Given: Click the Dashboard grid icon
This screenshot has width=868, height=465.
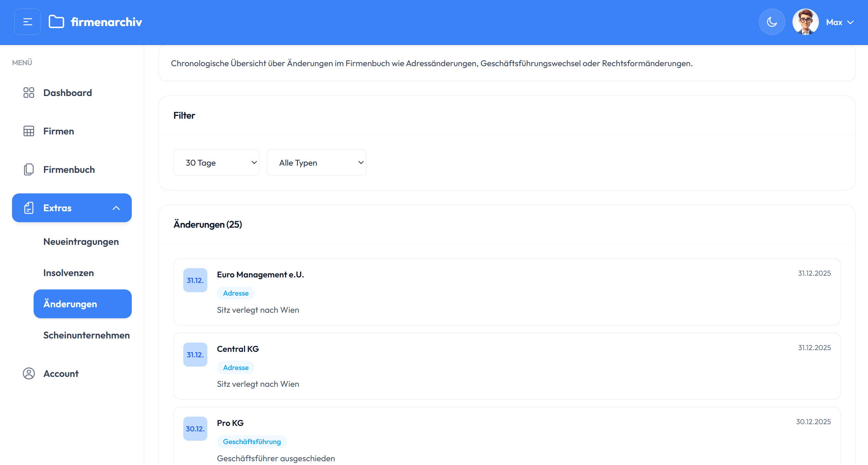Looking at the screenshot, I should coord(28,93).
